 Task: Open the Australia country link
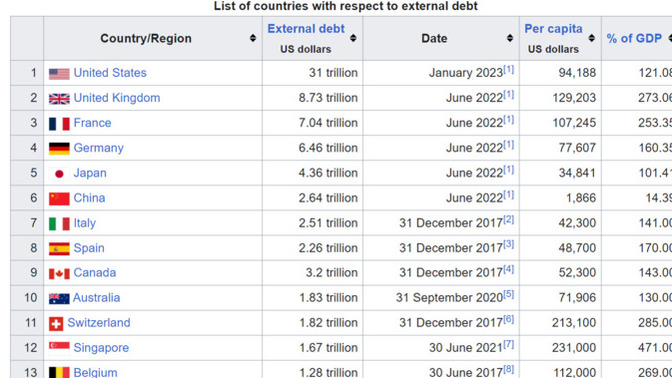(96, 297)
